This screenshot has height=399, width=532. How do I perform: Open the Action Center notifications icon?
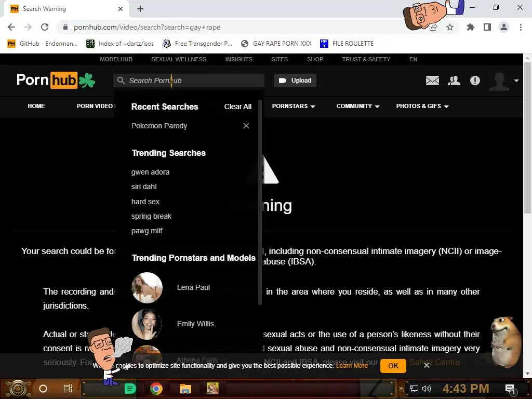click(510, 390)
